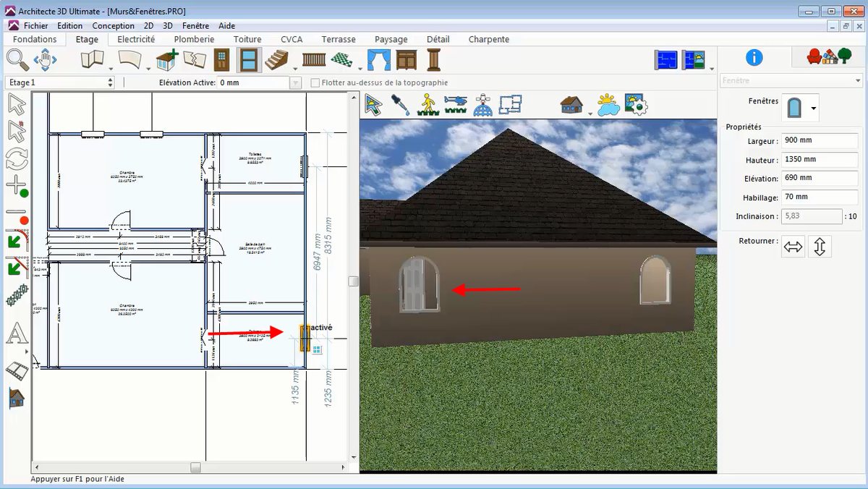Activate the helicopter fly-around tool
Image resolution: width=868 pixels, height=489 pixels.
click(456, 105)
